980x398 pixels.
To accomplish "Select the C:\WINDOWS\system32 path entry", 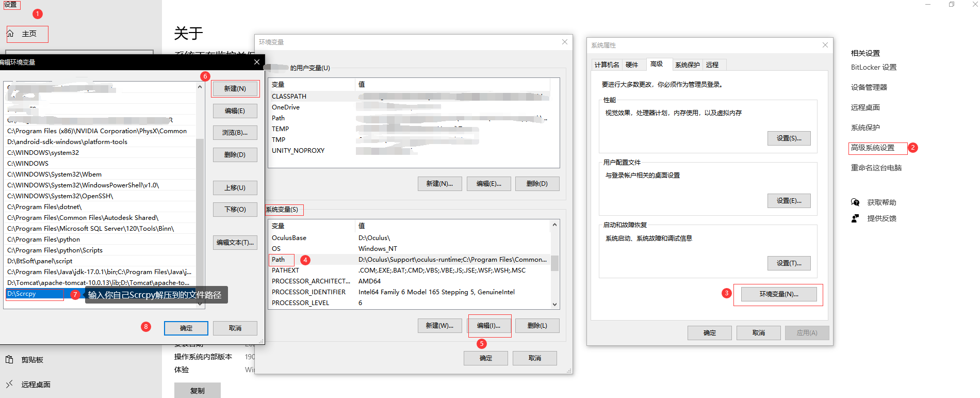I will coord(101,153).
